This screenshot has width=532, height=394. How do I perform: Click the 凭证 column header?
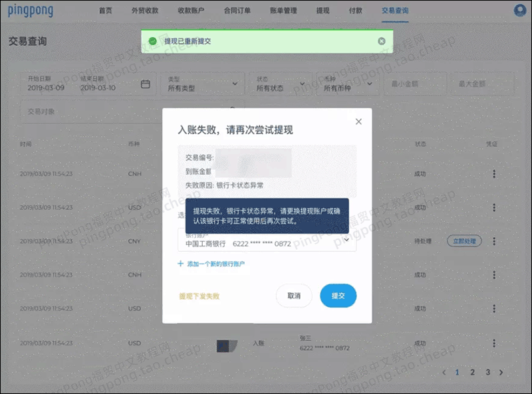(x=491, y=144)
